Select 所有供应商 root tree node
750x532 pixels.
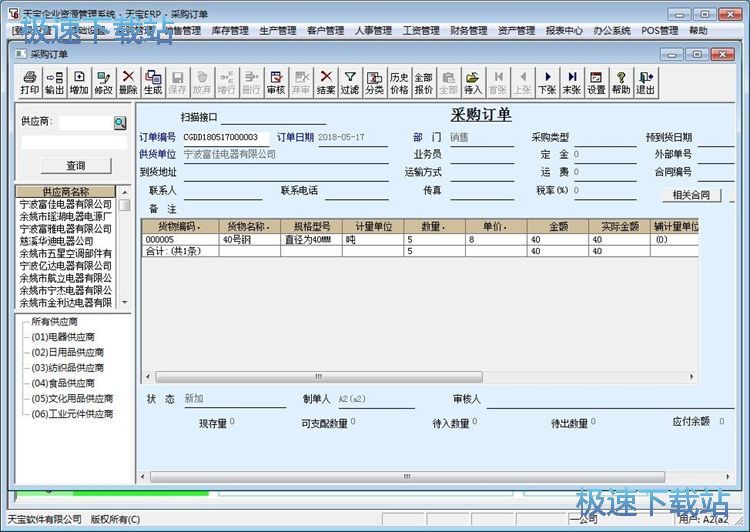click(x=59, y=322)
